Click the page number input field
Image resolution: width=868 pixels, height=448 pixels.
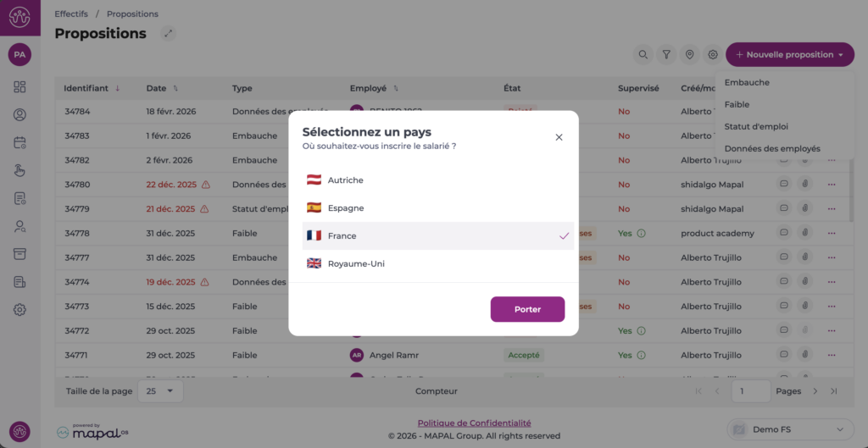tap(751, 391)
